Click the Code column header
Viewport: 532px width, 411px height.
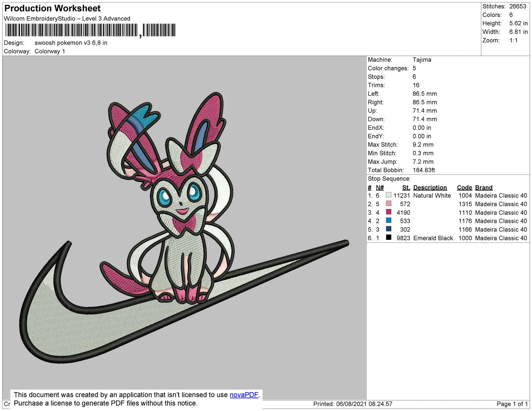tap(464, 187)
